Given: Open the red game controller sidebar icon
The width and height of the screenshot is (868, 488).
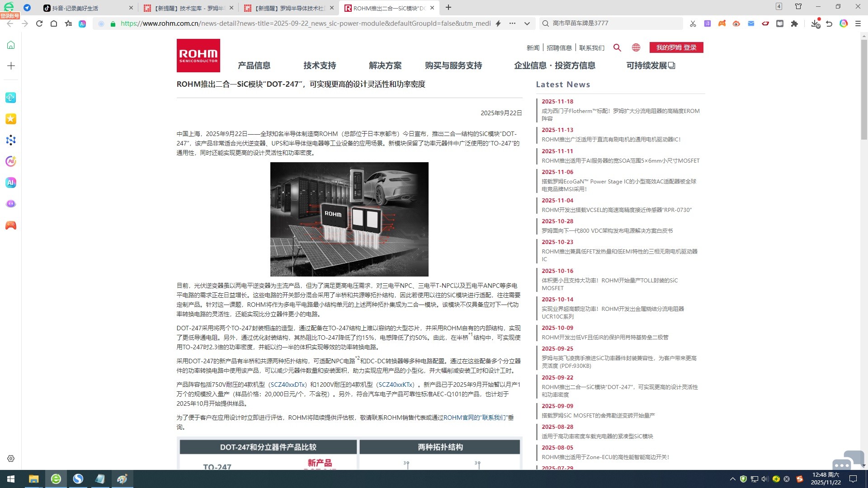Looking at the screenshot, I should point(11,225).
